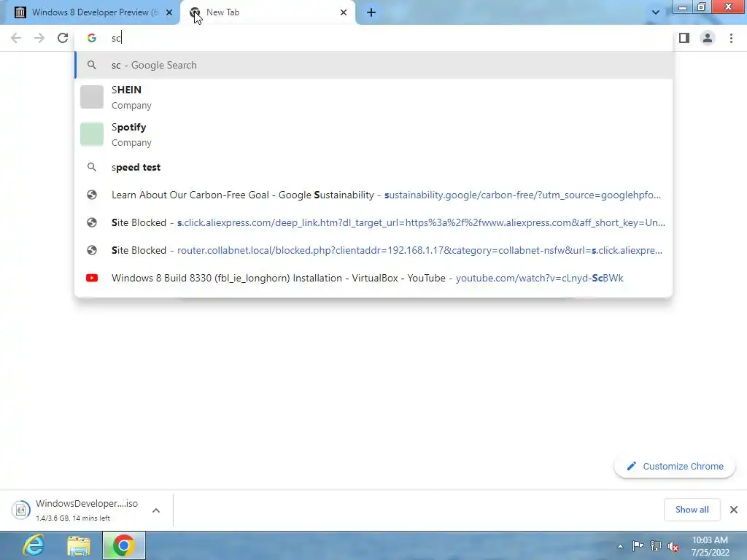Show hidden system tray icons
The height and width of the screenshot is (560, 747).
point(620,546)
